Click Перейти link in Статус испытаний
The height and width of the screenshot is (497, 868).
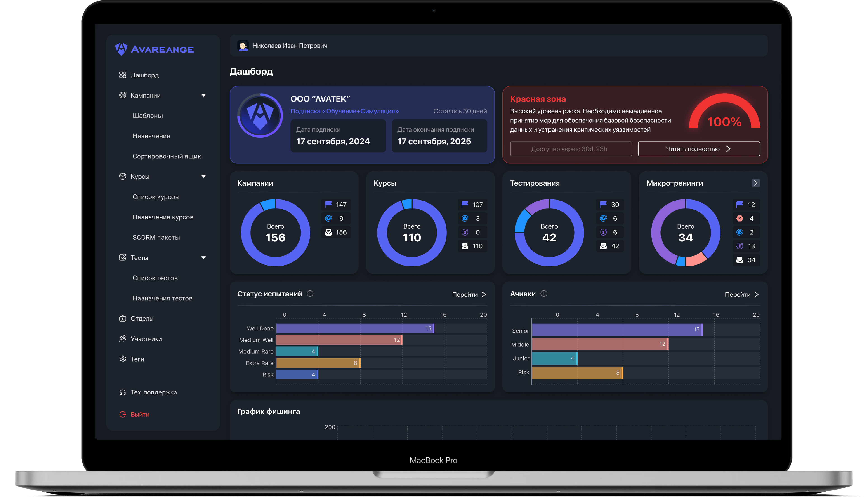[469, 295]
